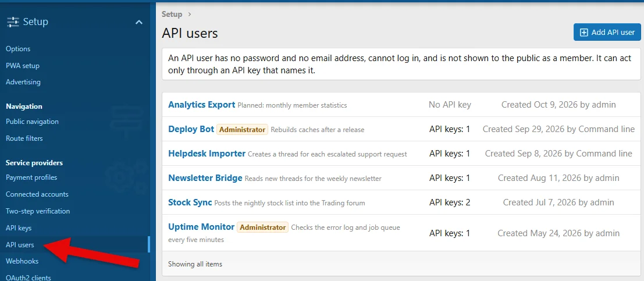Open the Uptime Monitor API user

click(x=201, y=227)
